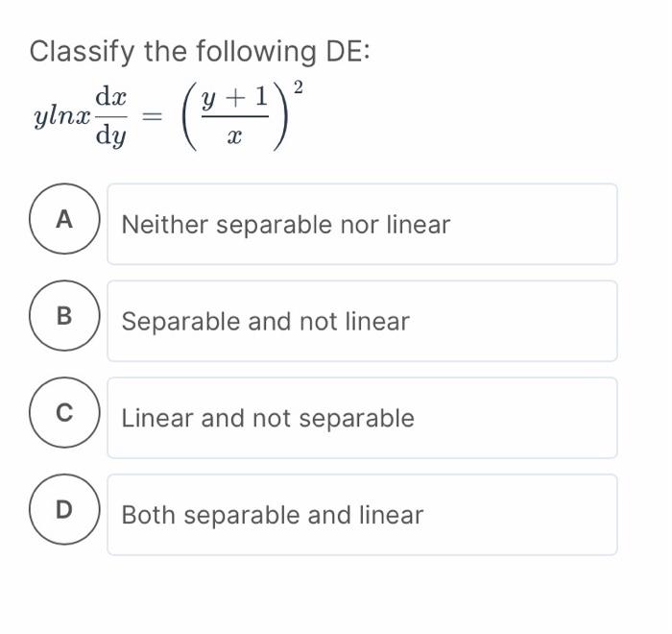Screen dimensions: 672x634
Task: Click the equals sign in the equation
Action: click(152, 116)
